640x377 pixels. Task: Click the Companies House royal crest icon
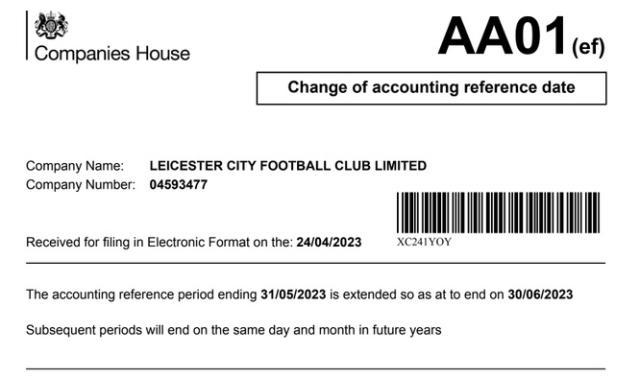[51, 25]
